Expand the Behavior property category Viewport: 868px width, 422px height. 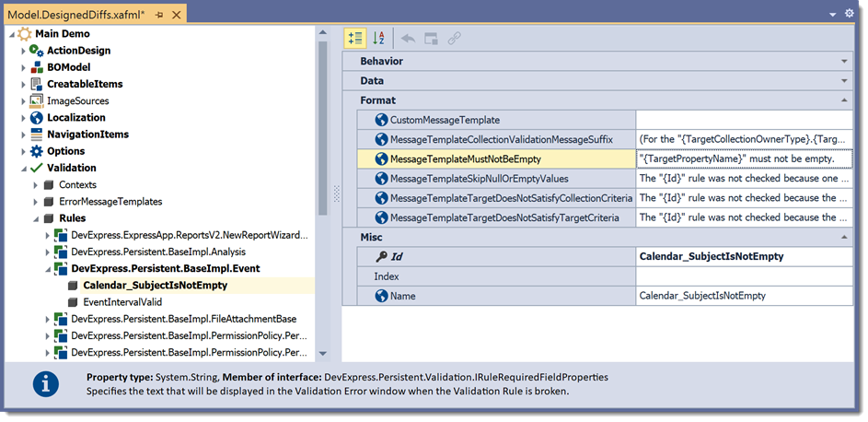pos(844,62)
